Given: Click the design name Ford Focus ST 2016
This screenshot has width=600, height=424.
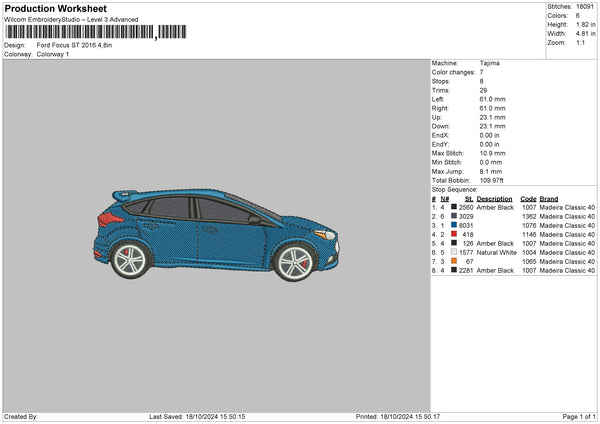Looking at the screenshot, I should [73, 45].
